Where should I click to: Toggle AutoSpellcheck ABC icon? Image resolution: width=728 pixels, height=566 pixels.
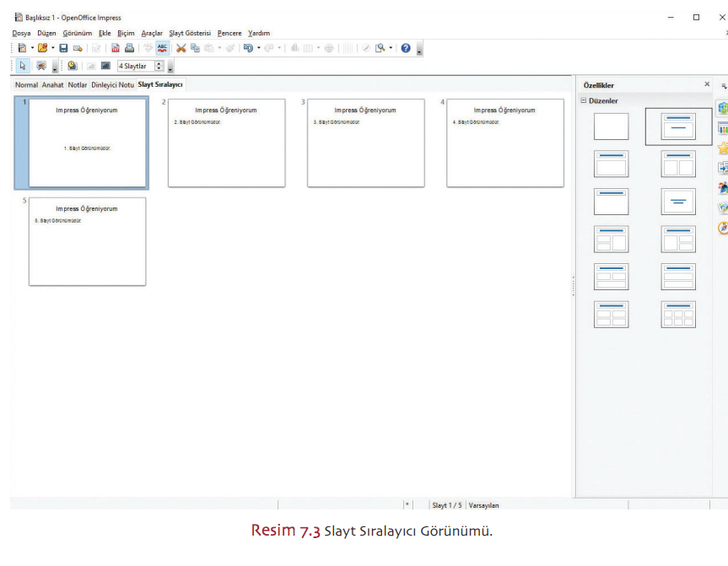click(162, 49)
